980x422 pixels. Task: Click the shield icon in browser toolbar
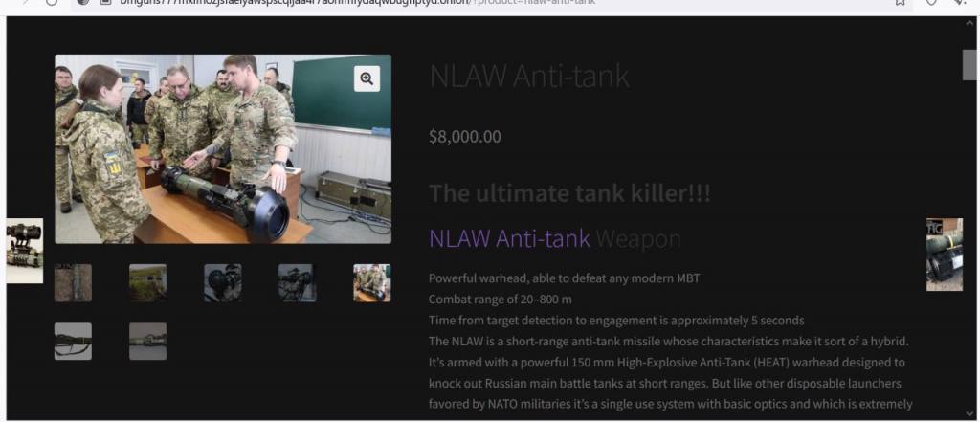[x=931, y=3]
